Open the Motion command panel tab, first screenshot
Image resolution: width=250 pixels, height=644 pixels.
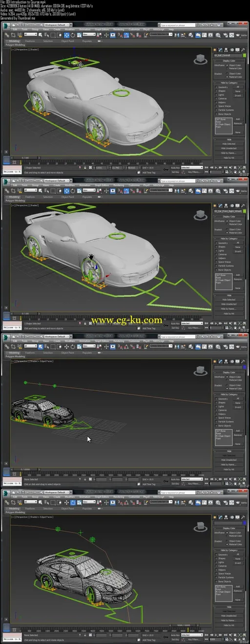coord(231,50)
